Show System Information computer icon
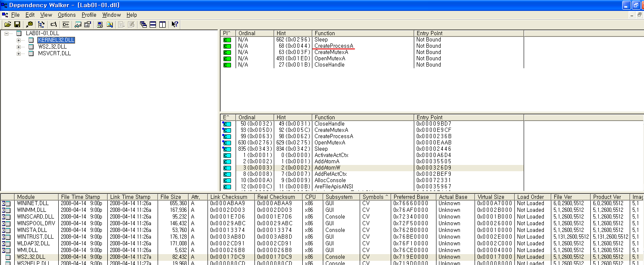 point(100,24)
